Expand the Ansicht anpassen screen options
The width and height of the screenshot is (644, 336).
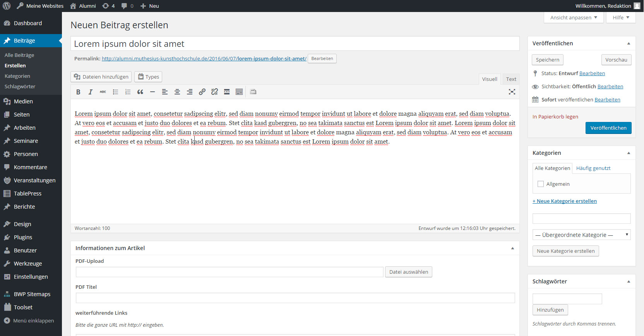point(573,18)
